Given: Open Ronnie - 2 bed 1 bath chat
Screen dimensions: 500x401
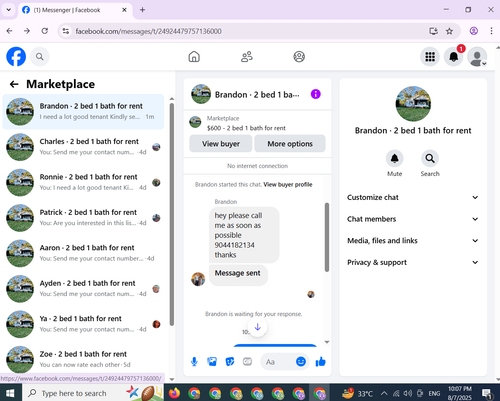Looking at the screenshot, I should click(x=83, y=182).
